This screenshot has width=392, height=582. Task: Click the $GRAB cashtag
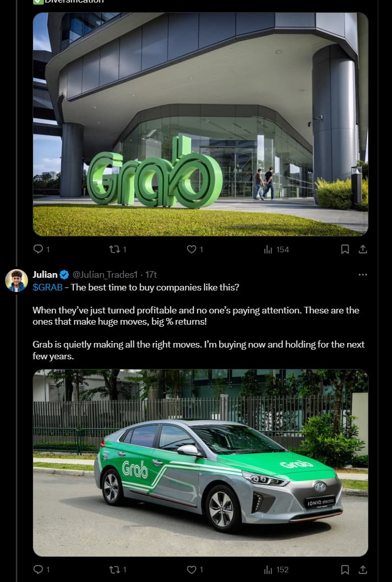tap(47, 287)
